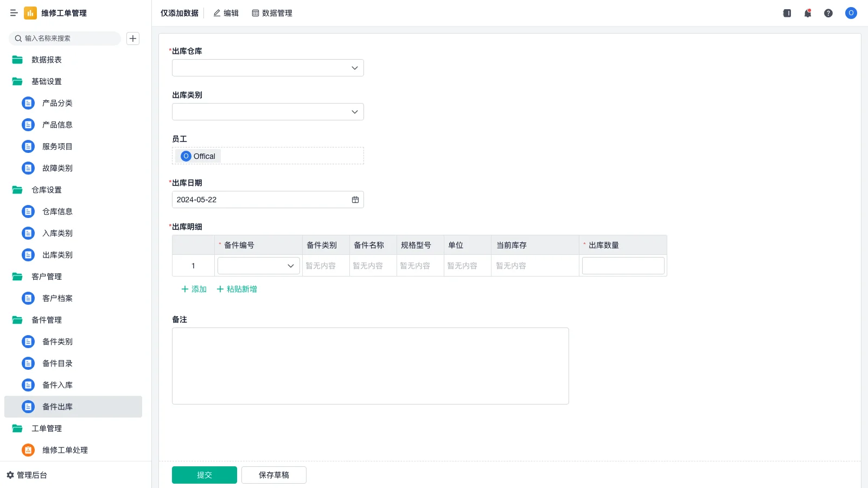Open 管理后台 link
The width and height of the screenshot is (868, 488).
pos(27,475)
